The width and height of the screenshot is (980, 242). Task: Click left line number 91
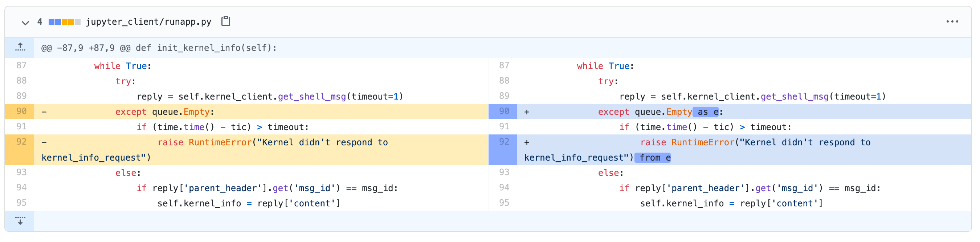click(21, 126)
